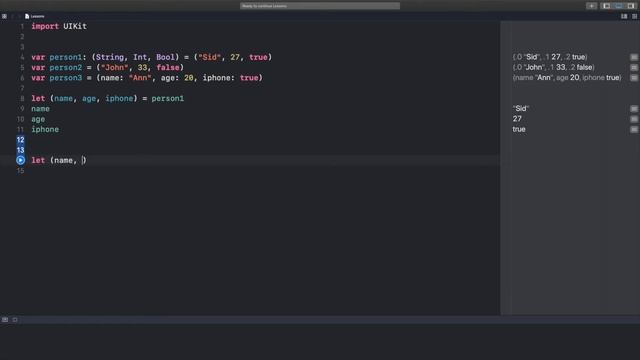Click "import" keyword on line 1
The image size is (640, 360).
click(45, 26)
